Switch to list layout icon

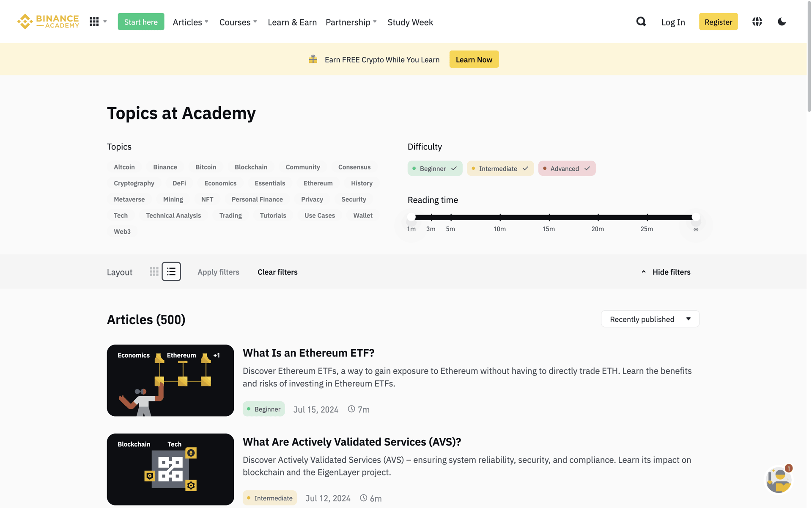click(171, 272)
